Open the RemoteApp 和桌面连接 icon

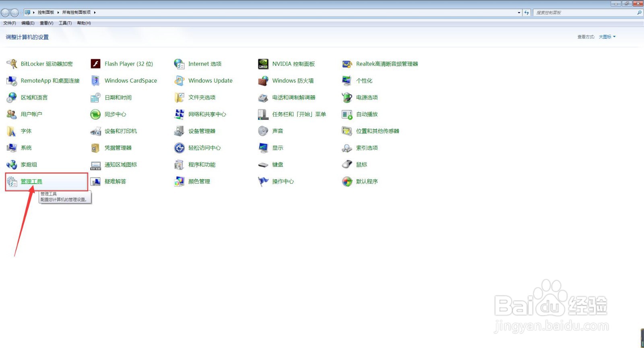tap(12, 81)
